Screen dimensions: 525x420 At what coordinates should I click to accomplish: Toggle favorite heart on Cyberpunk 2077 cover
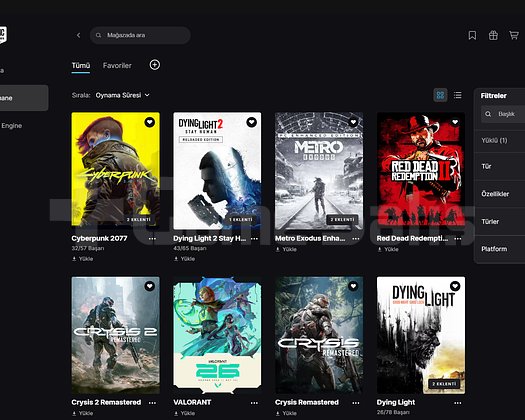[x=150, y=122]
